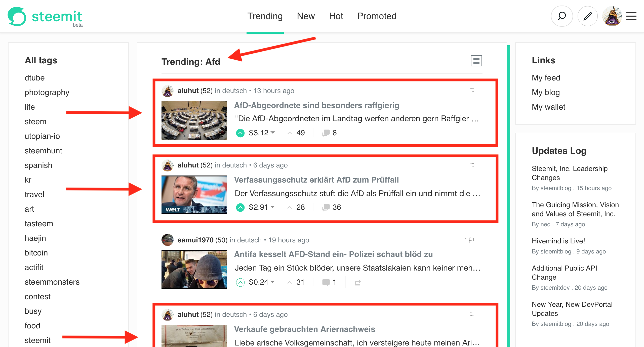Open the search magnifier icon
The image size is (644, 347).
click(562, 16)
